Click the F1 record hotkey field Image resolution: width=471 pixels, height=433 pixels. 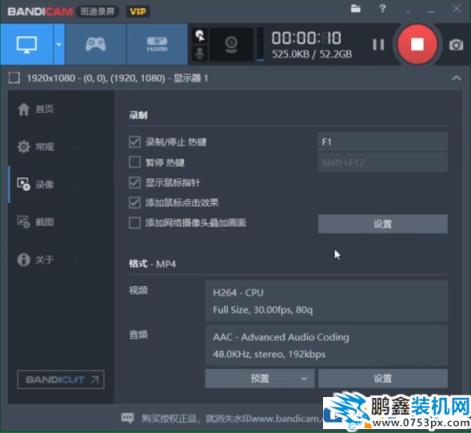[x=383, y=142]
